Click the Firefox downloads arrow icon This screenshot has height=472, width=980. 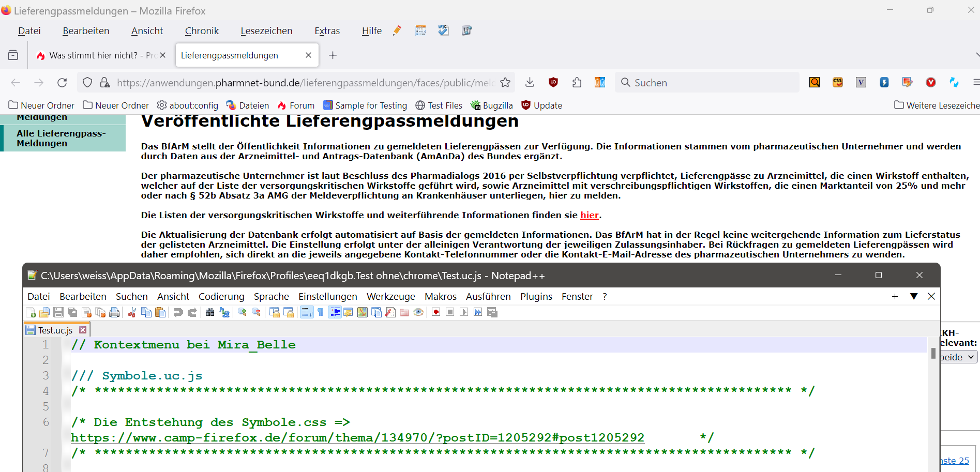(530, 83)
